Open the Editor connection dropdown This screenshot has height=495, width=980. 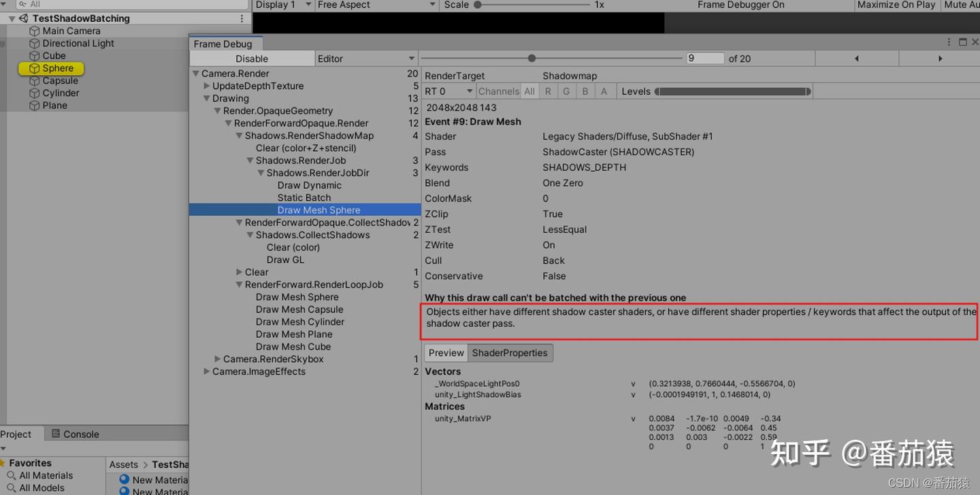click(366, 59)
